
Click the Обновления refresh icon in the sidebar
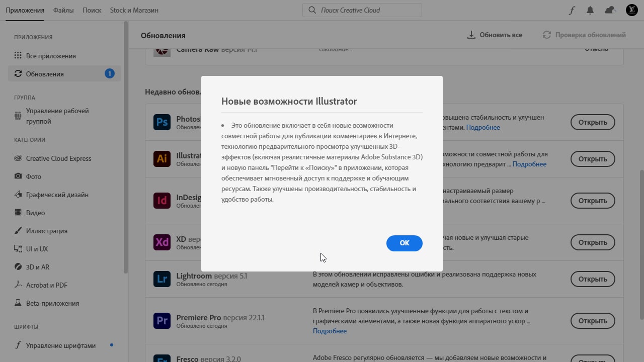(18, 74)
